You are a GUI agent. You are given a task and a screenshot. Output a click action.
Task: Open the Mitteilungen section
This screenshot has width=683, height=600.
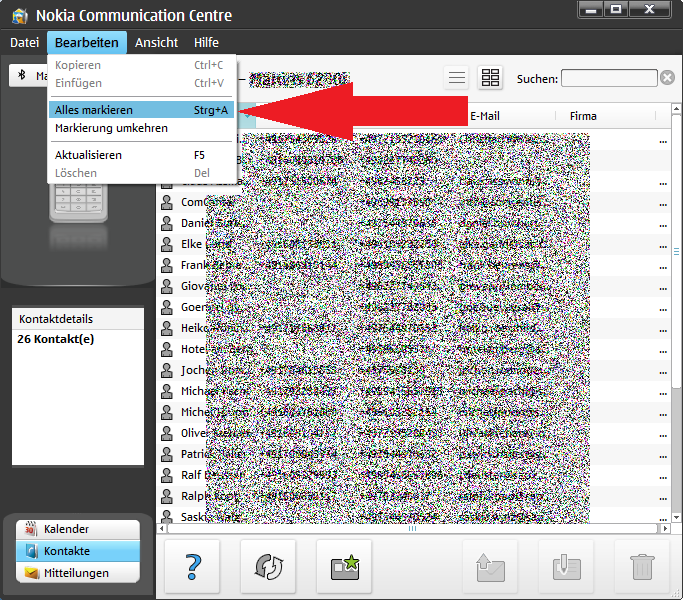[x=78, y=573]
